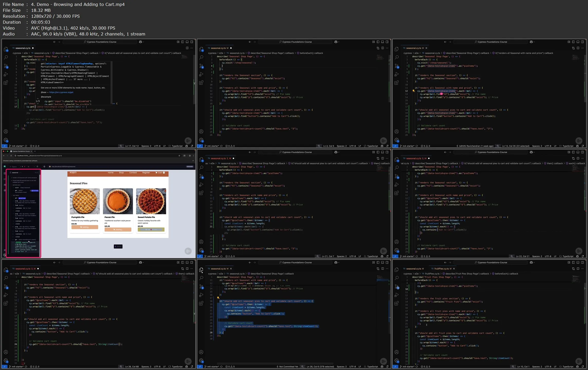Close the fruitPies.cy.ts tab
Viewport: 588px width, 370px height.
(454, 269)
